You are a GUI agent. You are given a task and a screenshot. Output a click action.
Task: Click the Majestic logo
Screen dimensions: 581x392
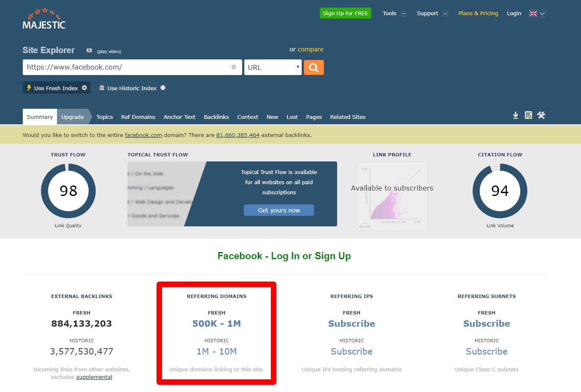(x=44, y=19)
